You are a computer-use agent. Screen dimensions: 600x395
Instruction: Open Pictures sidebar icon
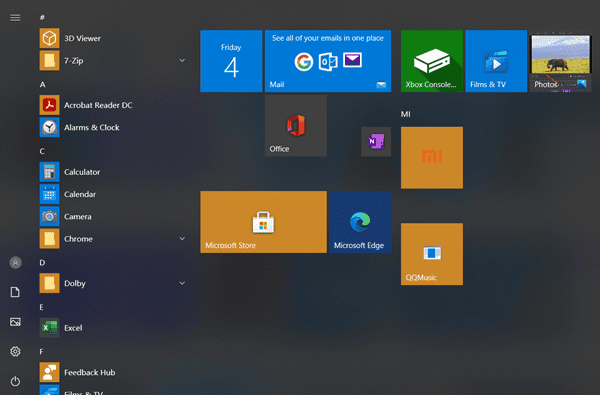[x=15, y=322]
